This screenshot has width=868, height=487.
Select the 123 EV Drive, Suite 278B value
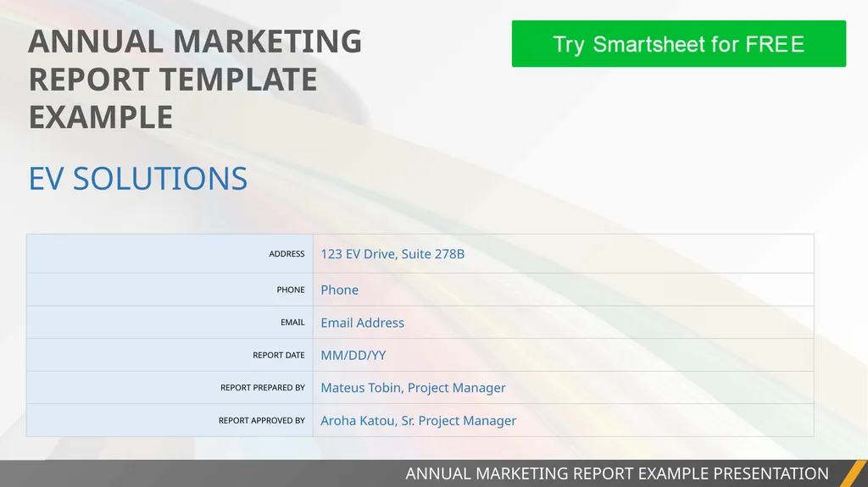pos(392,254)
